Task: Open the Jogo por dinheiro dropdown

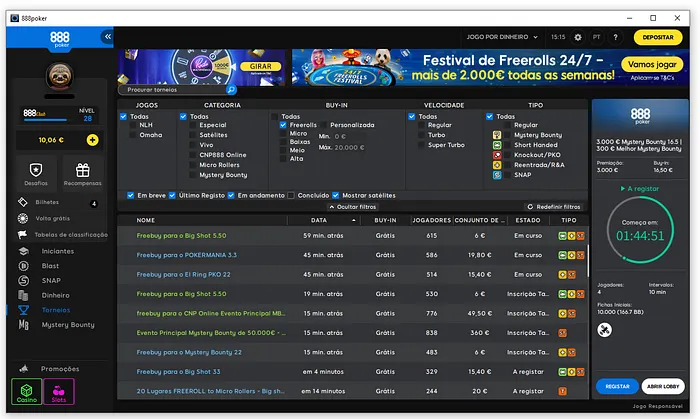Action: (502, 37)
